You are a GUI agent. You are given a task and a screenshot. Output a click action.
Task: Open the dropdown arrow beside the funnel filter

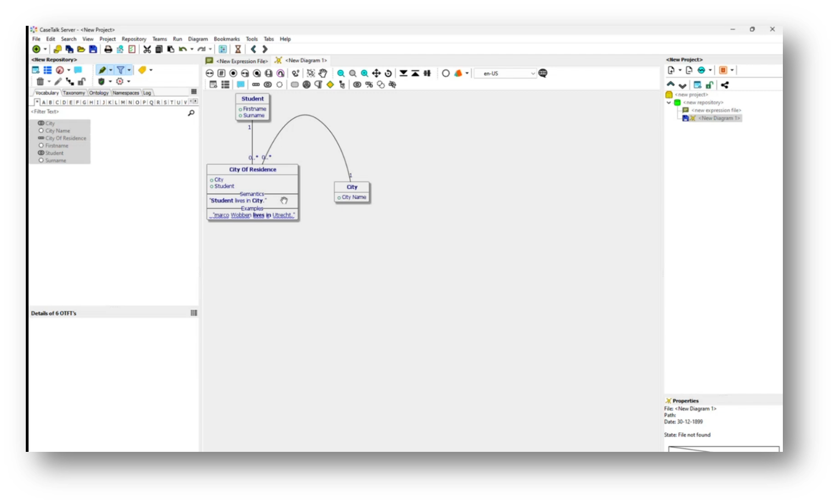point(130,70)
